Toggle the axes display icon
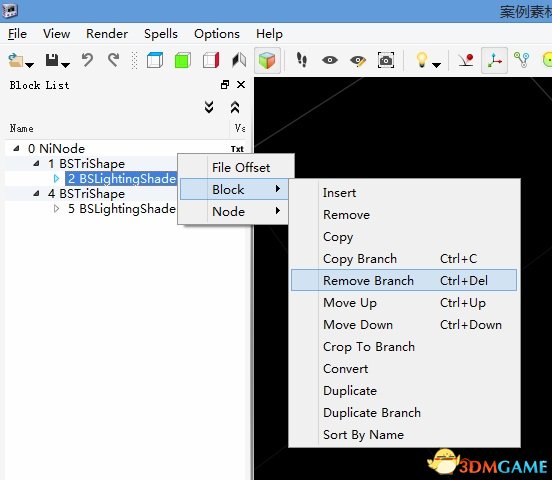This screenshot has height=480, width=552. click(494, 60)
